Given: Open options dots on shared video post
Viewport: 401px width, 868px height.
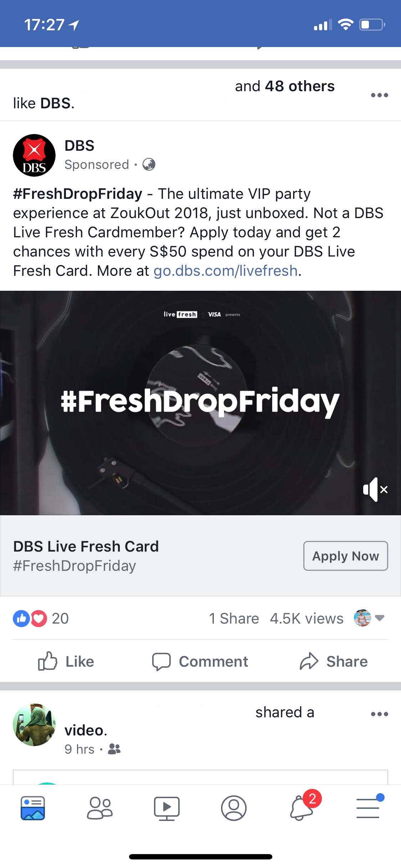Looking at the screenshot, I should coord(379,714).
